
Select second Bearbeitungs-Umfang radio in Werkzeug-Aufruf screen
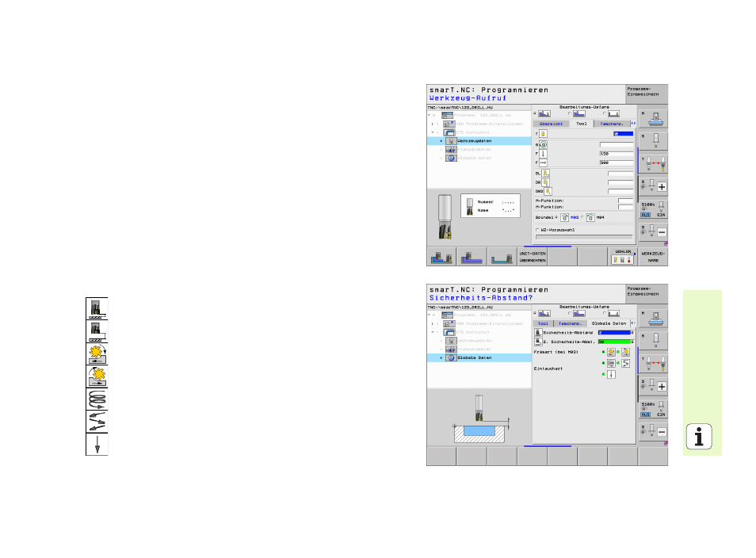click(570, 114)
